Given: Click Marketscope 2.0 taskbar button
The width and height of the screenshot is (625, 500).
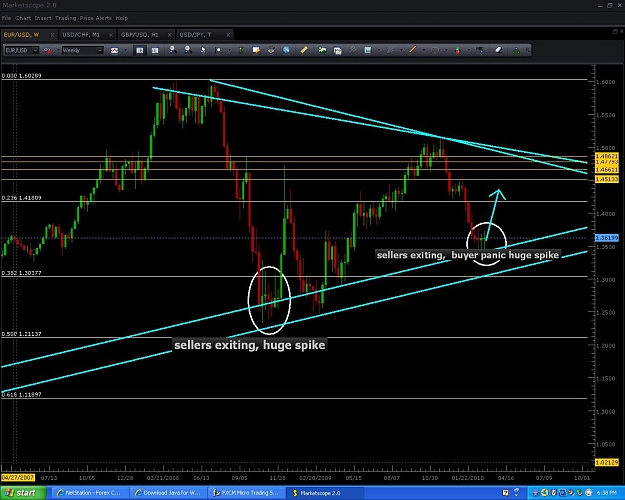Looking at the screenshot, I should [325, 493].
